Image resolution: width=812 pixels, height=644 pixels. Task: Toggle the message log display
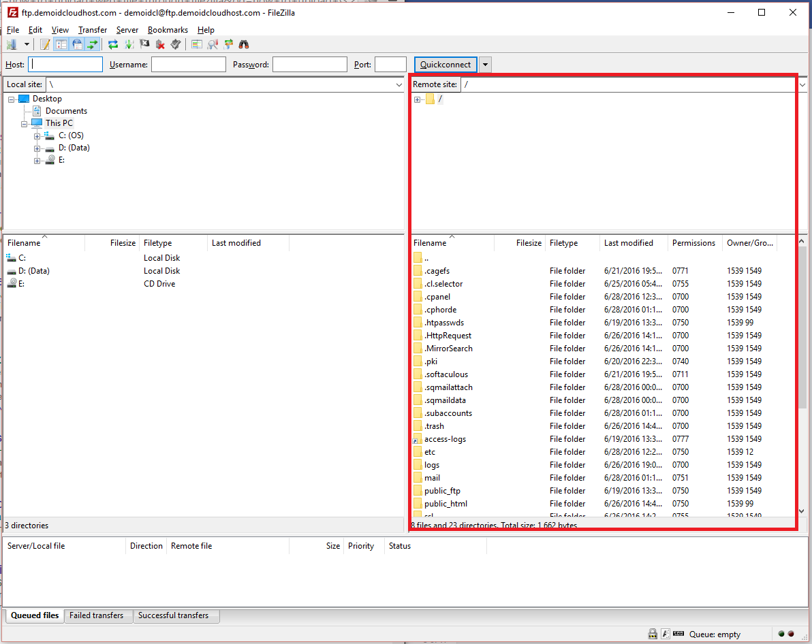point(44,44)
